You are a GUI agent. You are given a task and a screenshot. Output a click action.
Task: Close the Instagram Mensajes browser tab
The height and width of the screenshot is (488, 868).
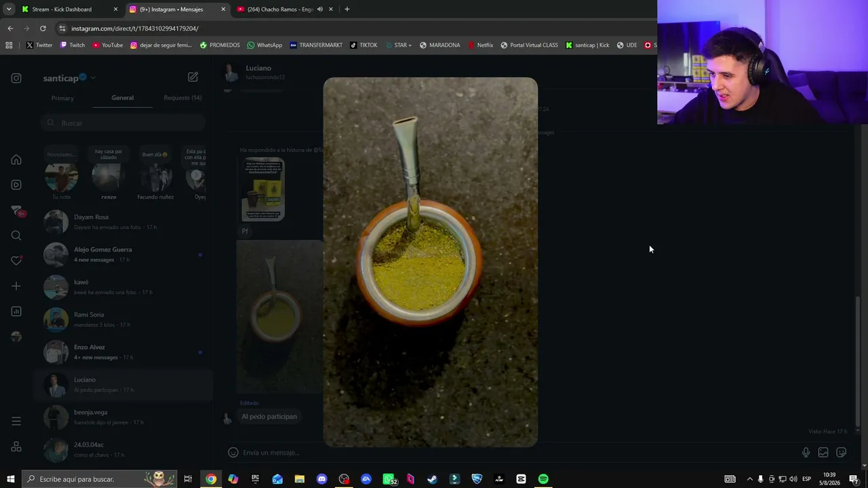click(223, 9)
